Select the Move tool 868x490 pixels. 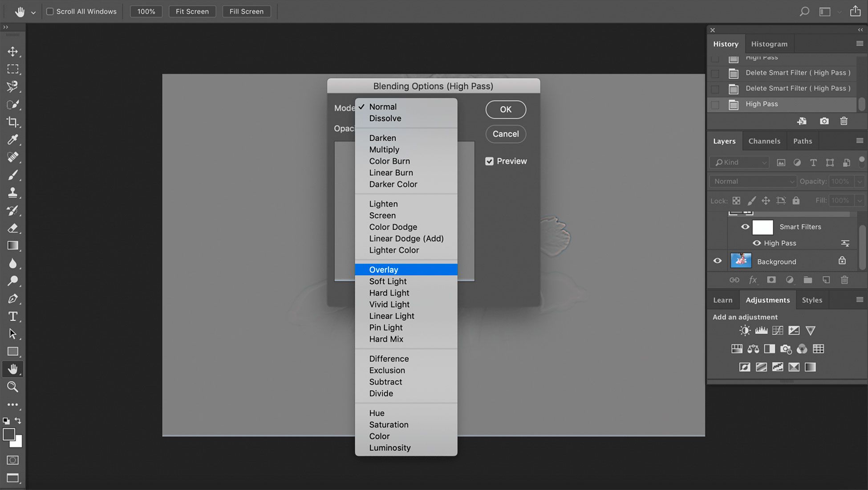[12, 52]
